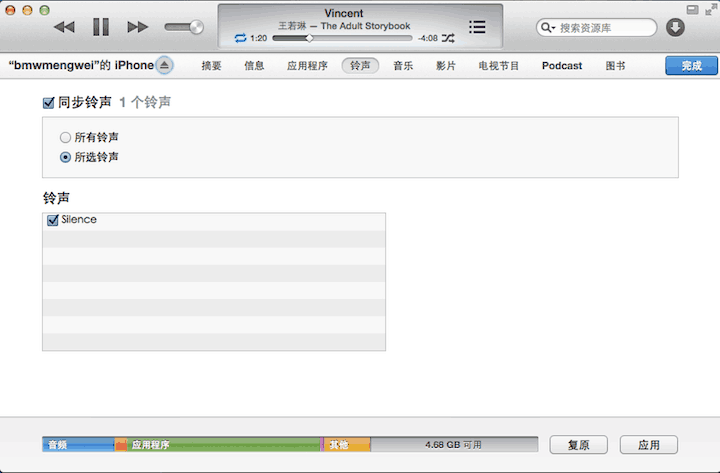Screen dimensions: 720x473
Task: Click the 音频 storage segment
Action: point(78,445)
